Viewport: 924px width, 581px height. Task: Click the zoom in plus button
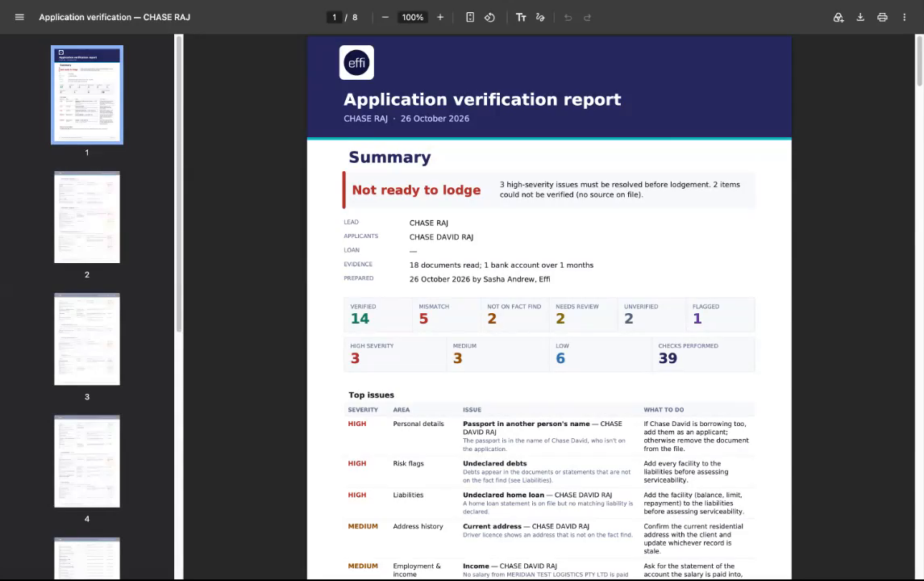click(x=440, y=17)
